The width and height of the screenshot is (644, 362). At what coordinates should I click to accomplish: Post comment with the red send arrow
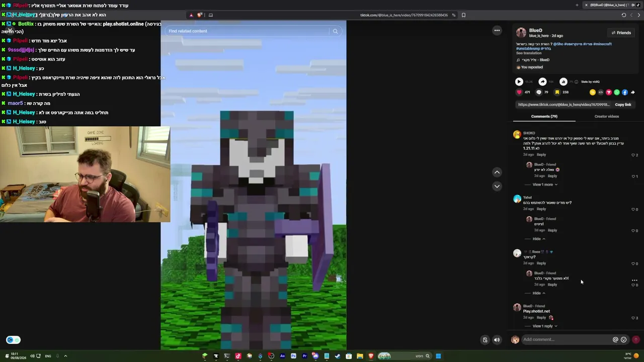pos(636,340)
